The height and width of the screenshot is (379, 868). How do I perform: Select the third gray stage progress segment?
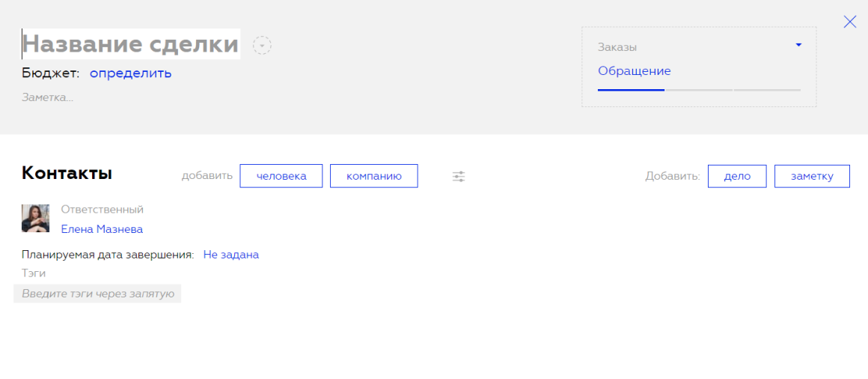click(767, 90)
